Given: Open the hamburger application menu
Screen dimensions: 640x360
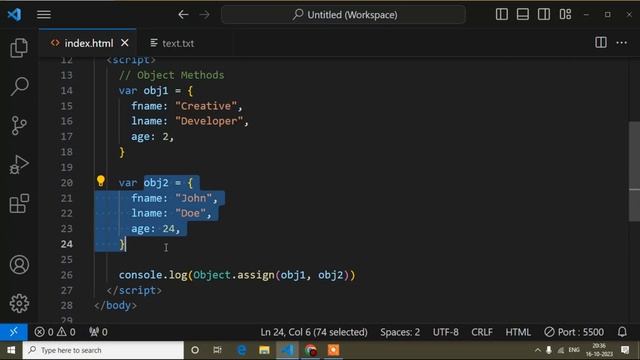Looking at the screenshot, I should [44, 15].
